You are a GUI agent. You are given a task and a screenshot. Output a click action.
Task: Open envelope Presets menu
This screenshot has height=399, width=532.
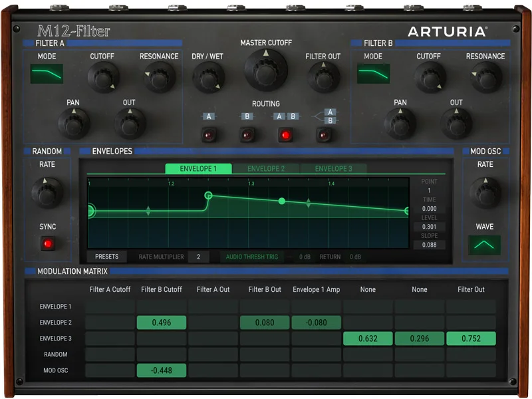pyautogui.click(x=107, y=257)
